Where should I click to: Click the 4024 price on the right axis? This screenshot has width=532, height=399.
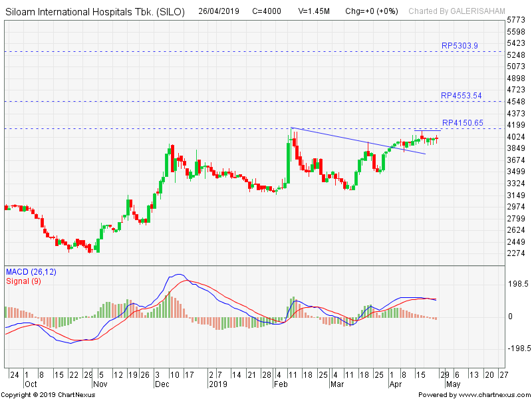click(516, 136)
